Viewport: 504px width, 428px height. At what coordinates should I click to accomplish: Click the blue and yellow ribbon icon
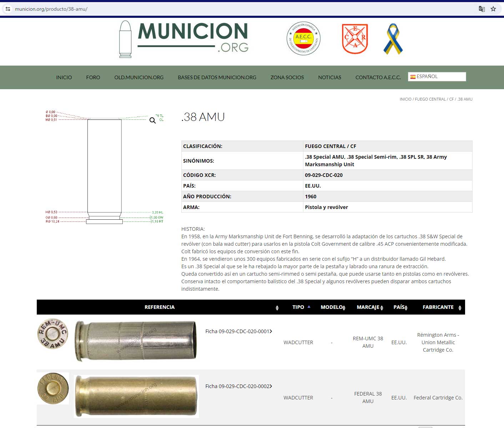pos(393,39)
